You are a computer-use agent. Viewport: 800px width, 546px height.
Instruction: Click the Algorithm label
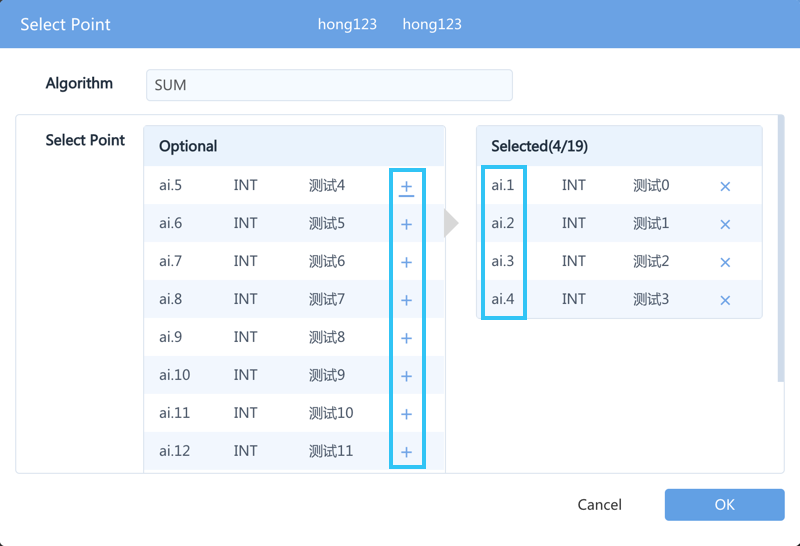[x=79, y=83]
